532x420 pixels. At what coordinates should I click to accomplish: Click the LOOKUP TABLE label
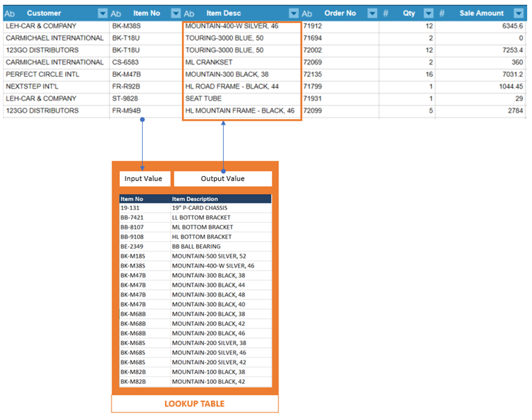coord(195,403)
